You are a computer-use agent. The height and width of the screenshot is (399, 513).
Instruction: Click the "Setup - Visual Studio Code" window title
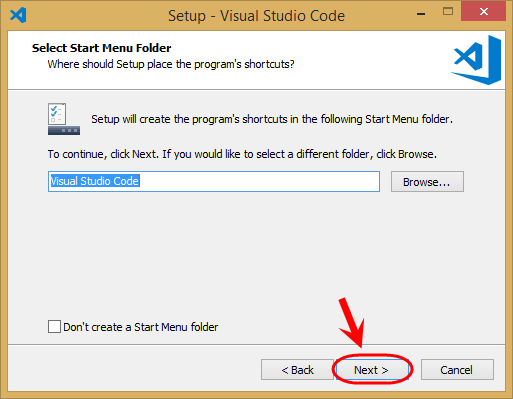pyautogui.click(x=256, y=16)
